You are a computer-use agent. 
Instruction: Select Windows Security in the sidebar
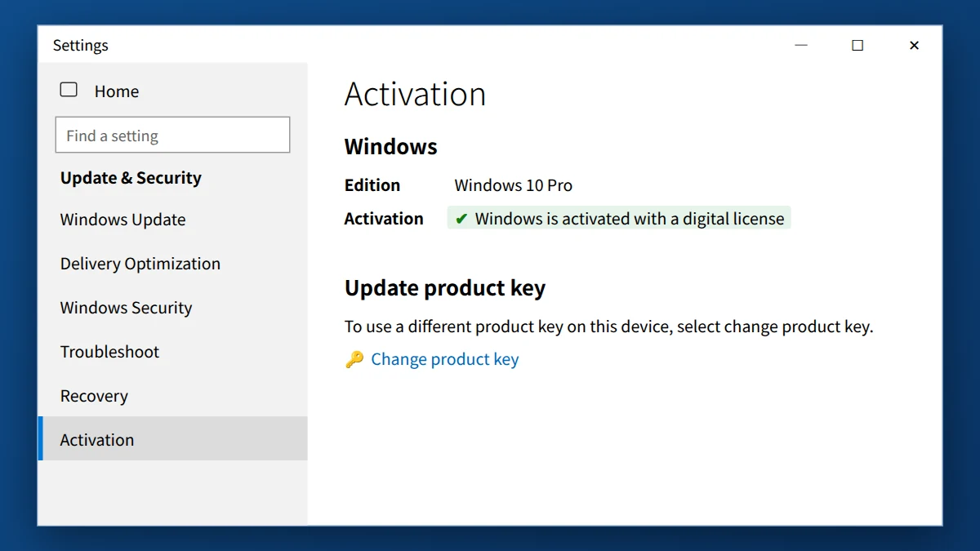click(172, 308)
